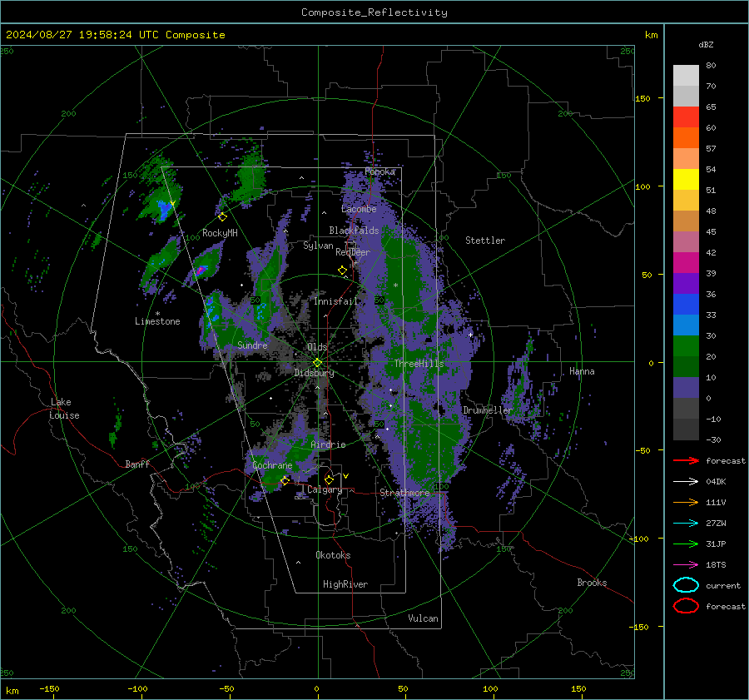
Task: Click the ThreeHills city label
Action: tap(419, 364)
